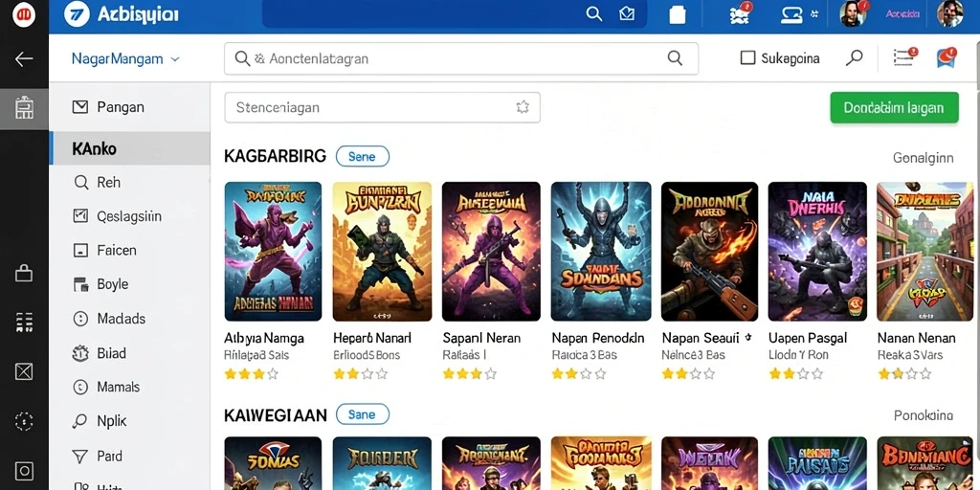Click the white clipboard icon in header
Screen dimensions: 980x490
(678, 14)
